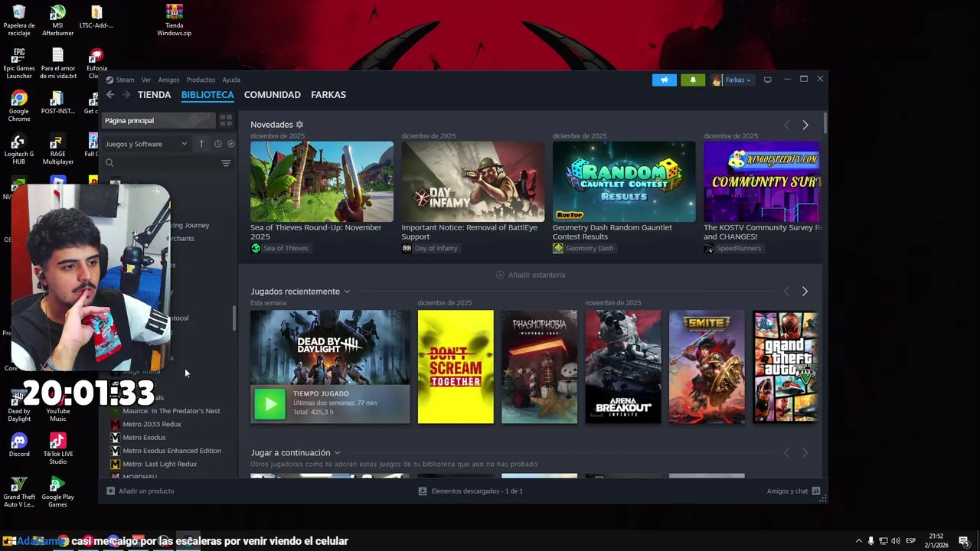This screenshot has width=980, height=551.
Task: Click the main content scrollbar
Action: point(825,122)
